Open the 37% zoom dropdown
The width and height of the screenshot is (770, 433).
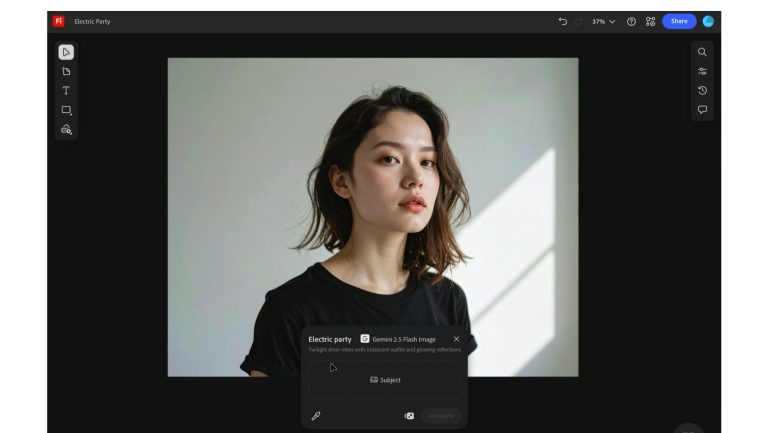click(604, 22)
